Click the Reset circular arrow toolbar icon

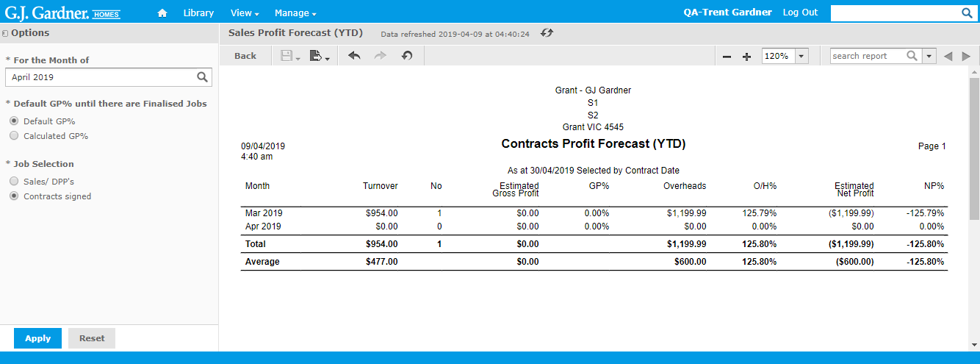pos(407,56)
